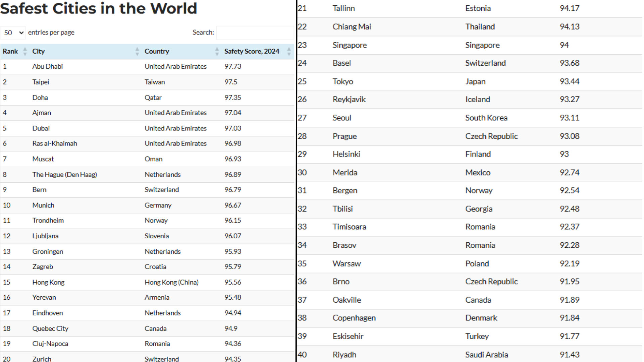Click the Taipei row's Taiwan cell

click(x=155, y=82)
